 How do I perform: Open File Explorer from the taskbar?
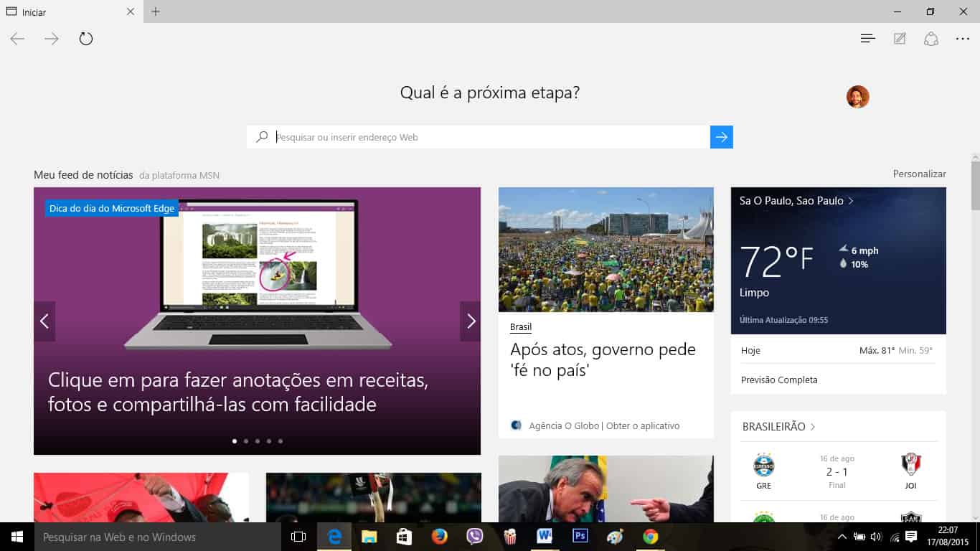(369, 537)
